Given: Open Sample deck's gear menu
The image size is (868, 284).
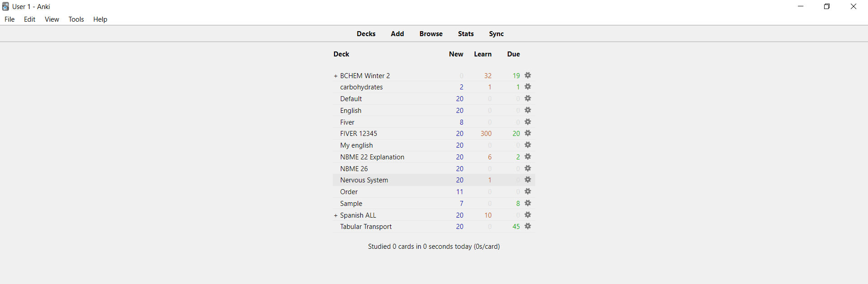Looking at the screenshot, I should point(528,203).
